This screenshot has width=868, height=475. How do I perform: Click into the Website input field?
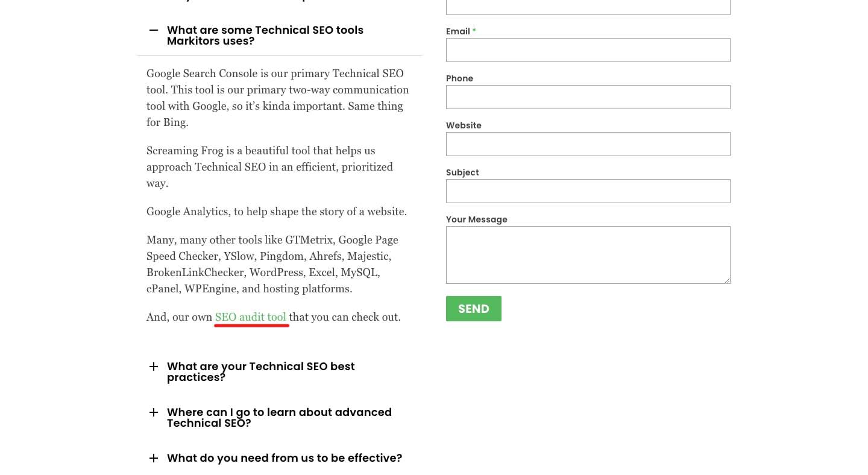[588, 144]
